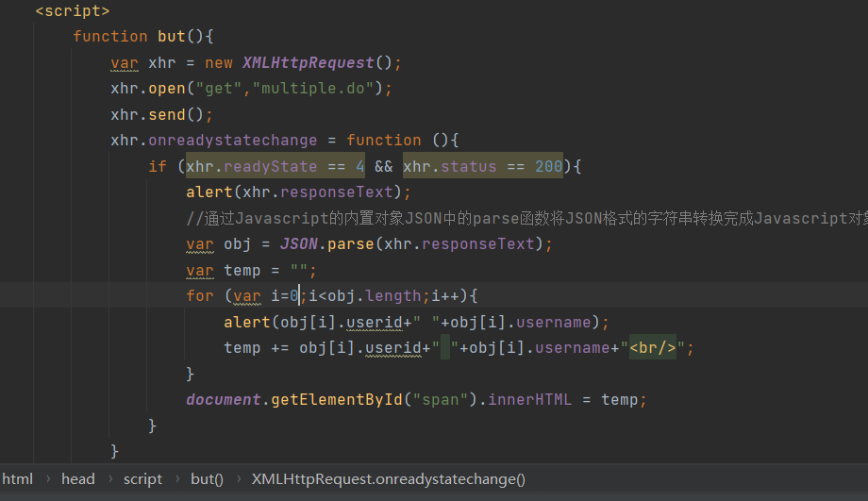868x501 pixels.
Task: Select the script breadcrumb item
Action: [x=142, y=479]
